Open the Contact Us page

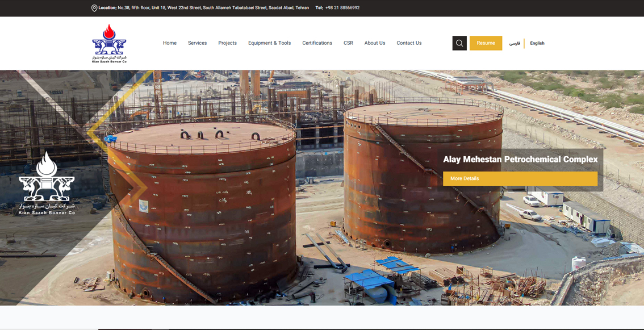click(409, 43)
